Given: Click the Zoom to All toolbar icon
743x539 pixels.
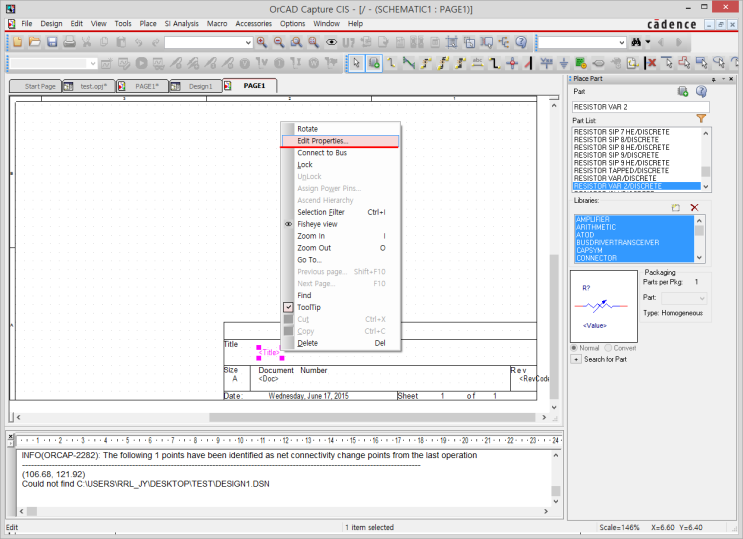Looking at the screenshot, I should [314, 42].
